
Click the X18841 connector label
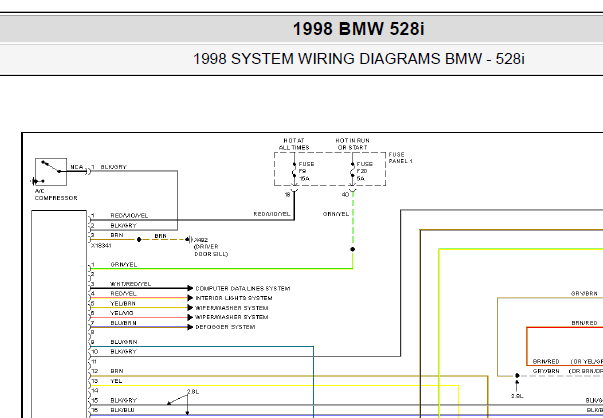click(101, 246)
